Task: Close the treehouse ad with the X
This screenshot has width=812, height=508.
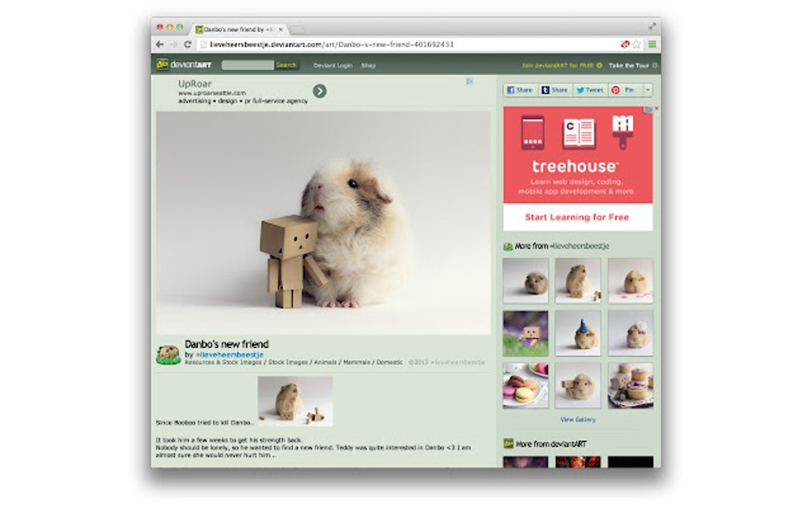Action: point(656,109)
